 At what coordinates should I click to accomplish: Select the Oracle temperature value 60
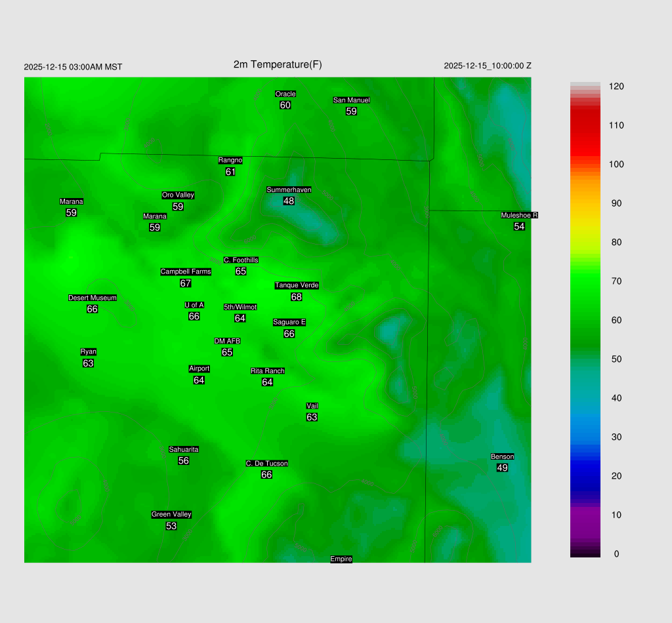tap(285, 106)
